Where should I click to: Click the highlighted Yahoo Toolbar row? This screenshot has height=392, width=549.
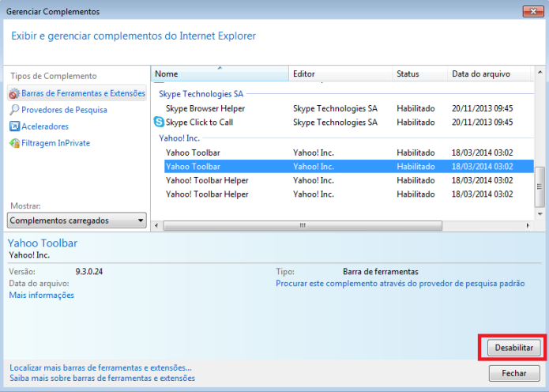(348, 167)
